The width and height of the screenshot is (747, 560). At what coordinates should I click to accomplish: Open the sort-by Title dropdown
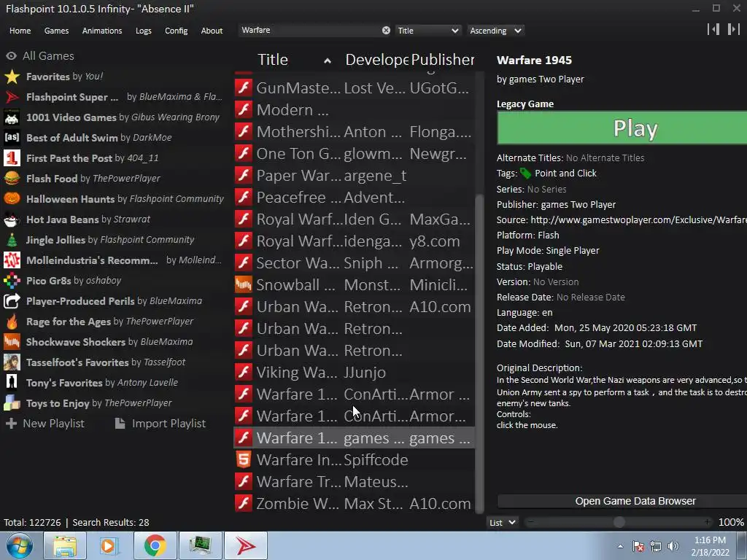427,31
